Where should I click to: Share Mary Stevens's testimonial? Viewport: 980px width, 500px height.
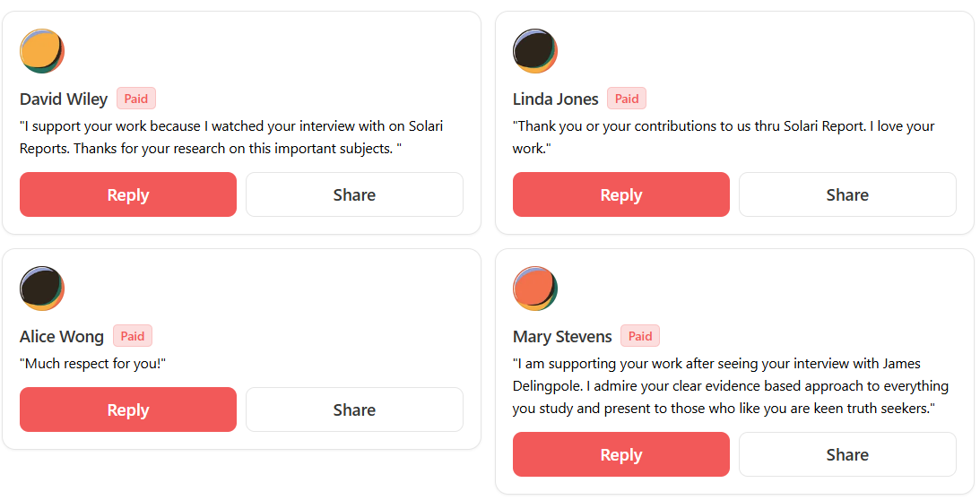click(x=847, y=454)
